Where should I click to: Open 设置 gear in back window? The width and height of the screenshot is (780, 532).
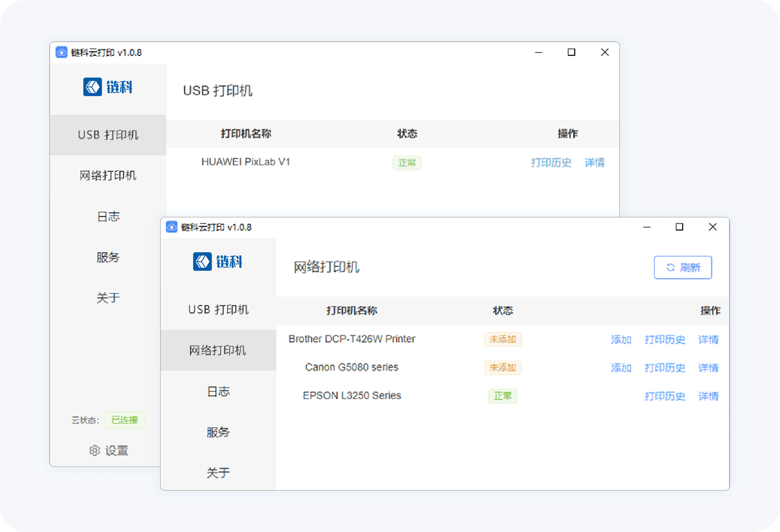point(108,451)
